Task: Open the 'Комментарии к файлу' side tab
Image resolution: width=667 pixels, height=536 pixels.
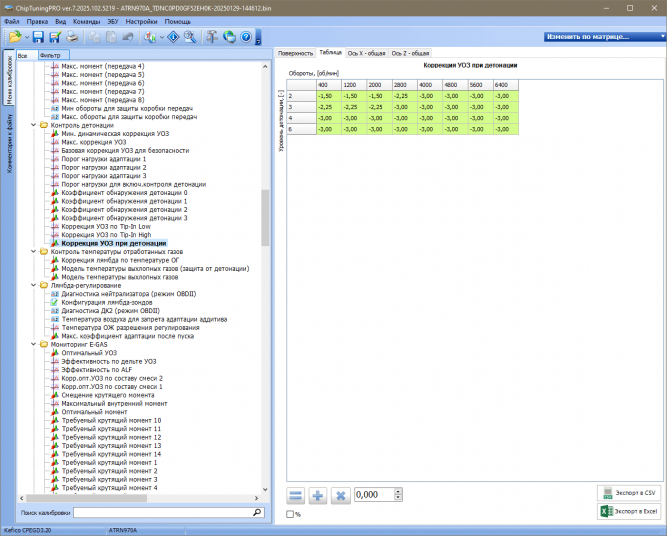Action: point(9,143)
